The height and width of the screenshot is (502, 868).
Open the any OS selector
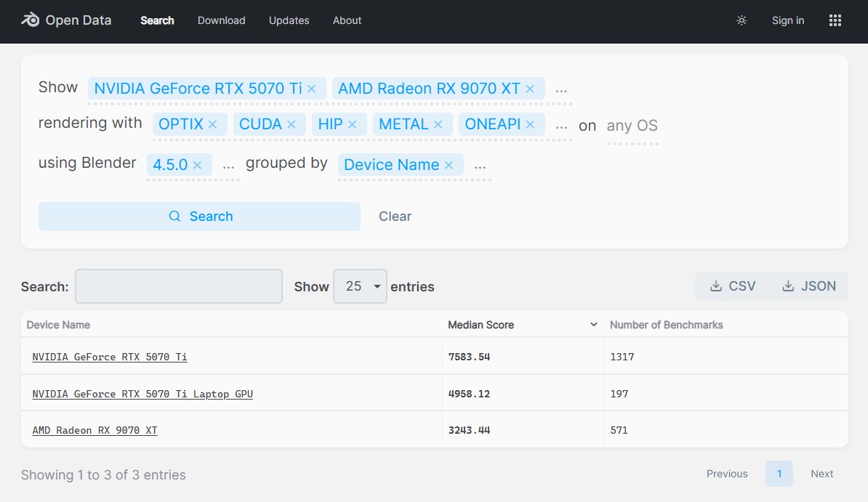click(632, 126)
